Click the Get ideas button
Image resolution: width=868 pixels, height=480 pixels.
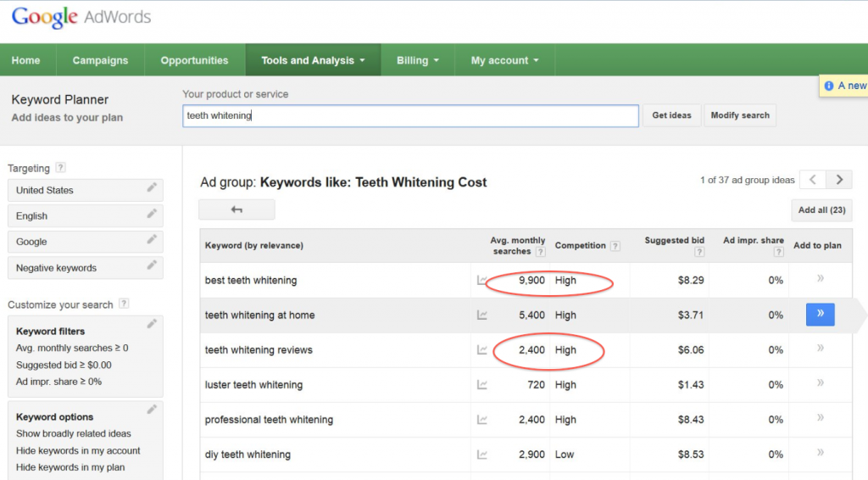click(x=671, y=115)
